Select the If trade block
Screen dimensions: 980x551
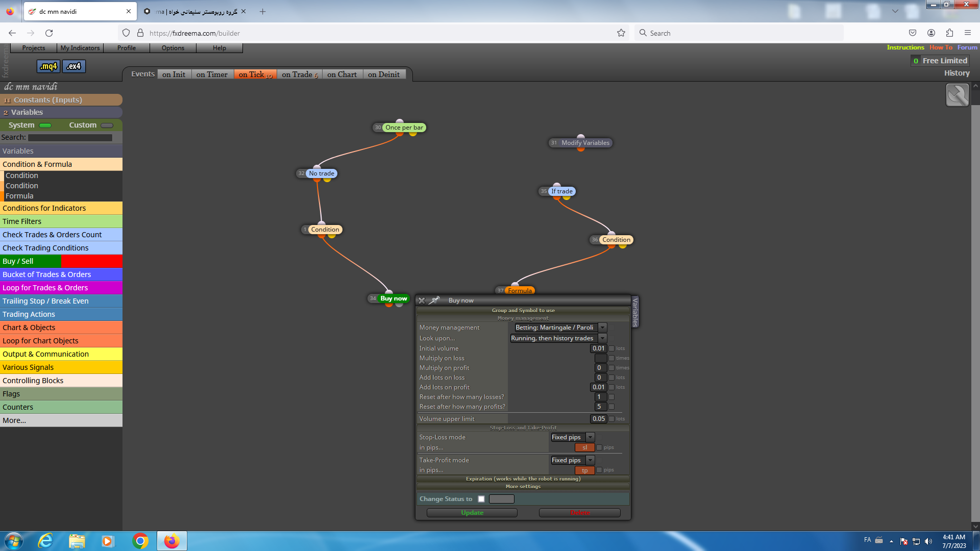click(561, 191)
